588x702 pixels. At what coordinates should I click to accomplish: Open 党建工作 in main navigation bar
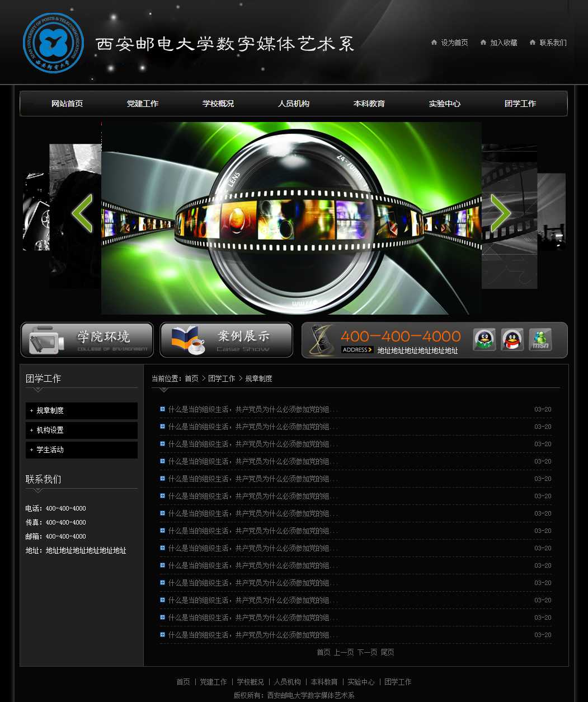point(143,104)
